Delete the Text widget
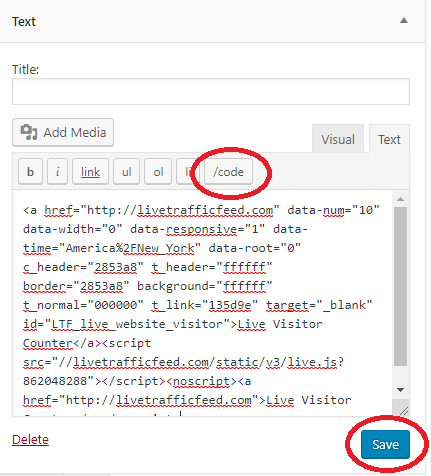Screen dimensions: 431x476 (x=30, y=439)
